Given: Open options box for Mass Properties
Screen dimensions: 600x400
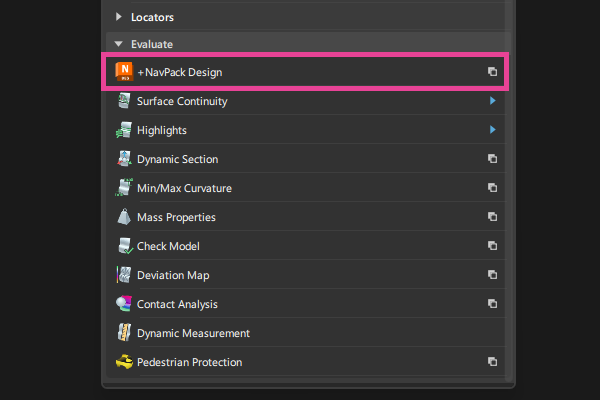Looking at the screenshot, I should (492, 217).
